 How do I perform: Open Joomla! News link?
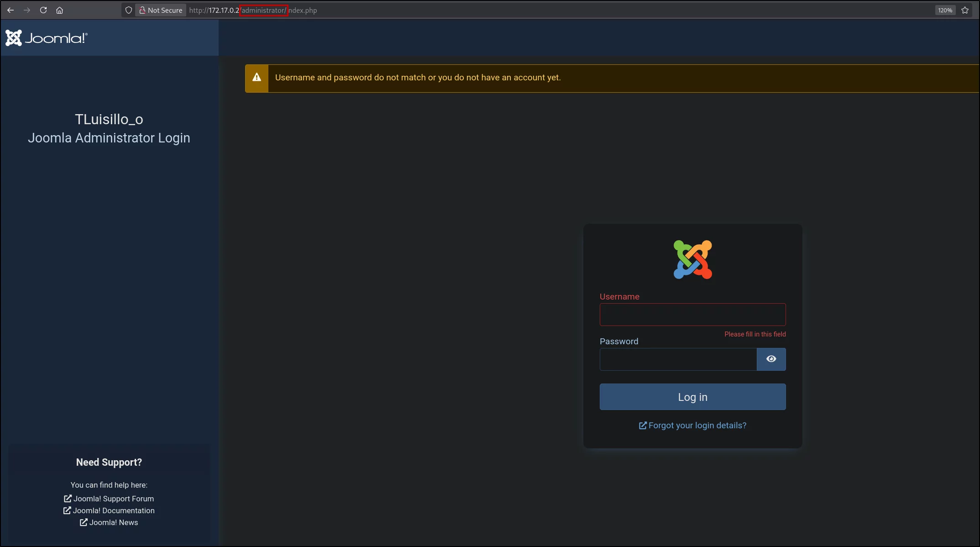(109, 522)
